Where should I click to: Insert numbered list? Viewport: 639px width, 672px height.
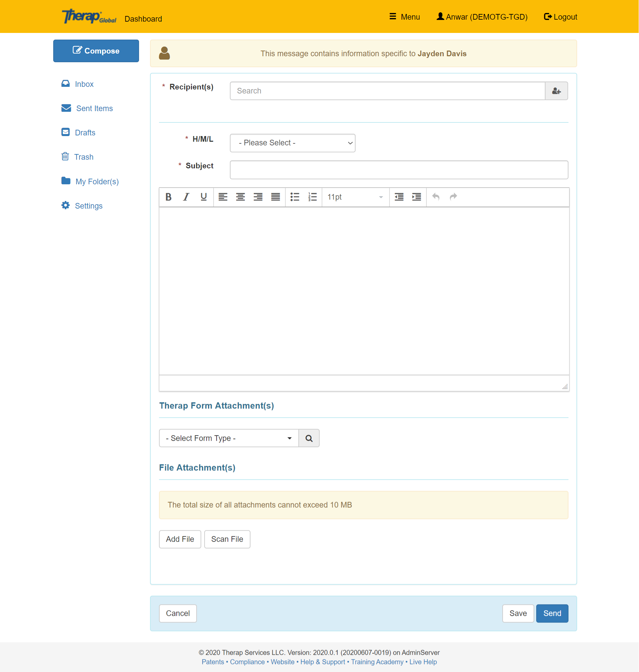[312, 197]
